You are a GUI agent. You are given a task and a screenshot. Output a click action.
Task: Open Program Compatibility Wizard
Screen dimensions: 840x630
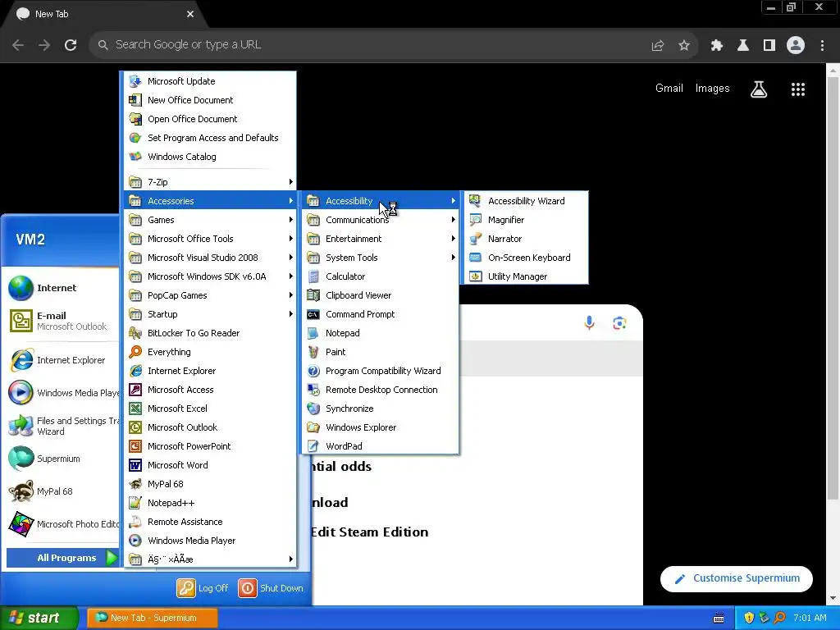coord(381,371)
